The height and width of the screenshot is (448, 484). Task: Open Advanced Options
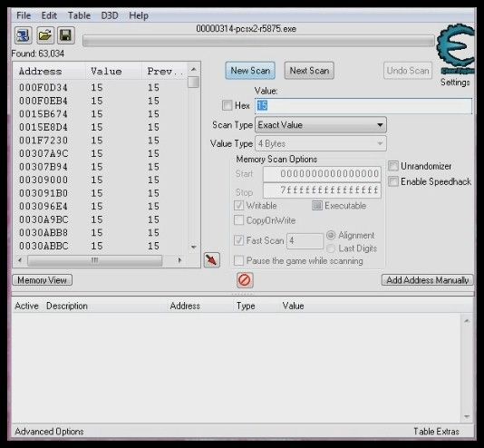click(x=49, y=432)
